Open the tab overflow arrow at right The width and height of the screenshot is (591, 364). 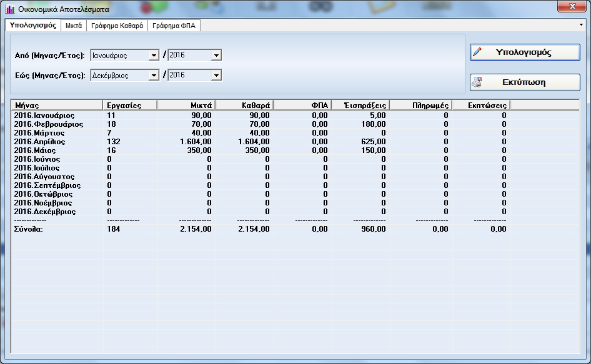click(x=582, y=26)
